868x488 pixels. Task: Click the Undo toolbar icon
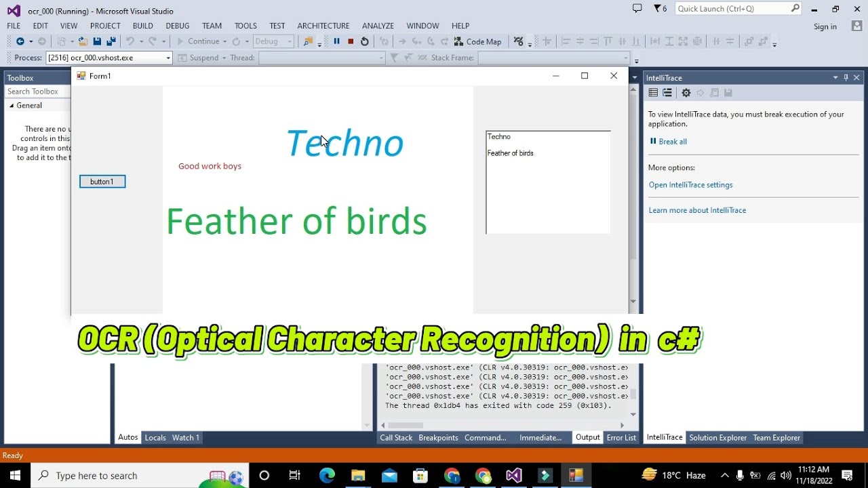click(x=130, y=41)
